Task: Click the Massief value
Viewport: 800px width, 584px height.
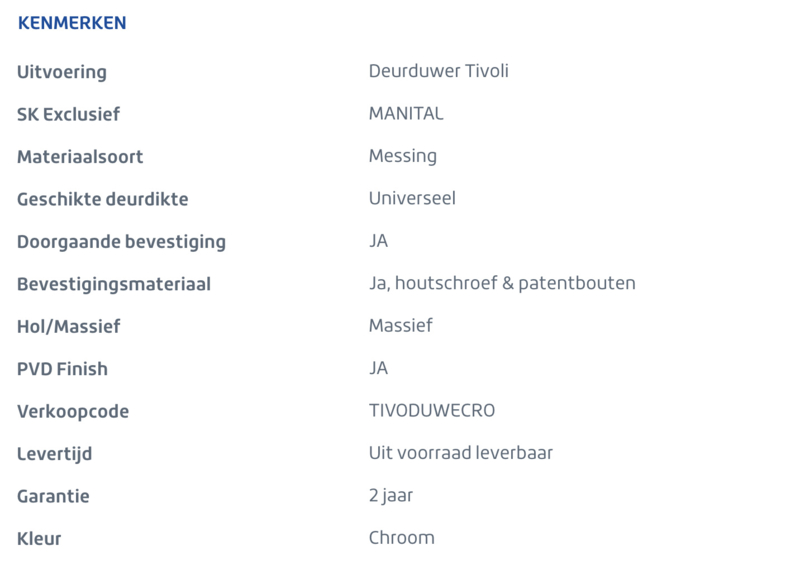Action: pyautogui.click(x=401, y=325)
